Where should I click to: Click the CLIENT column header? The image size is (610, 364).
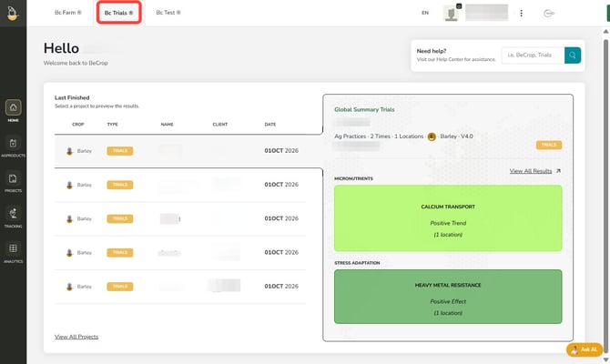(219, 125)
